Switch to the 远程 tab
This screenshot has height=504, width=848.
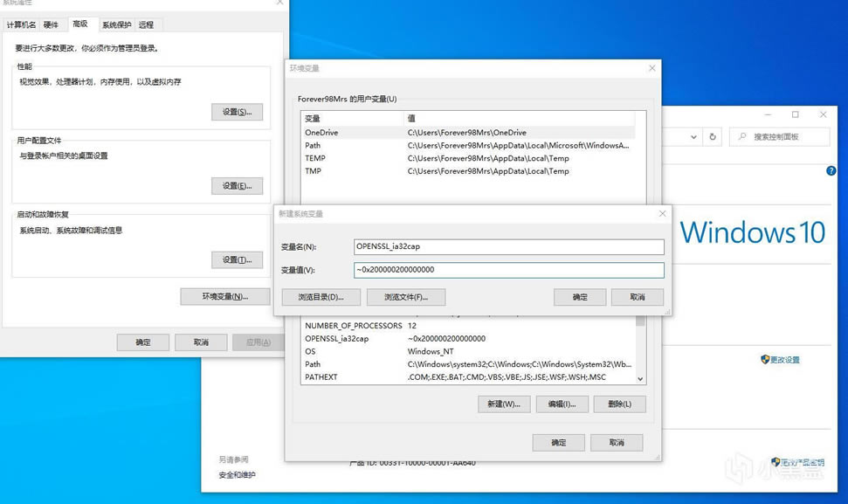tap(146, 24)
